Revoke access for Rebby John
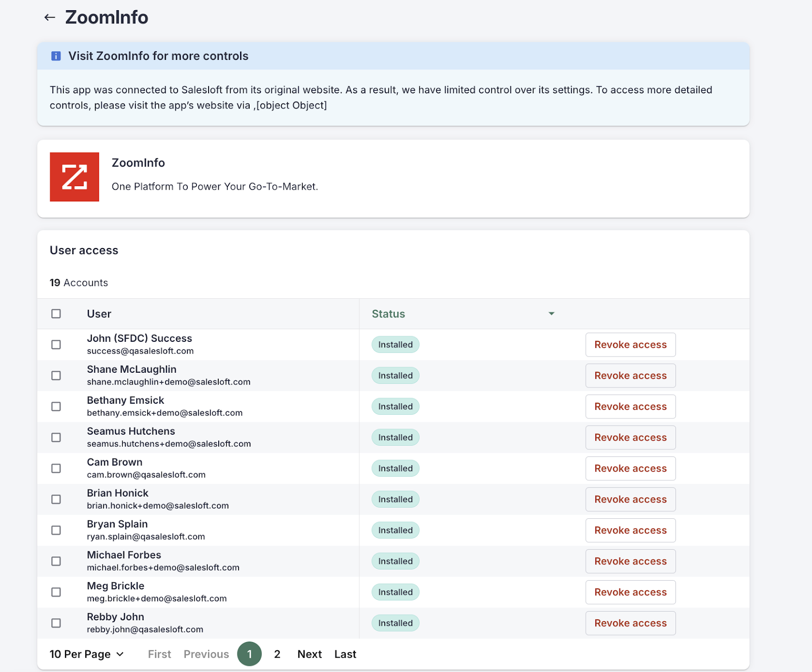This screenshot has width=812, height=672. [x=630, y=623]
